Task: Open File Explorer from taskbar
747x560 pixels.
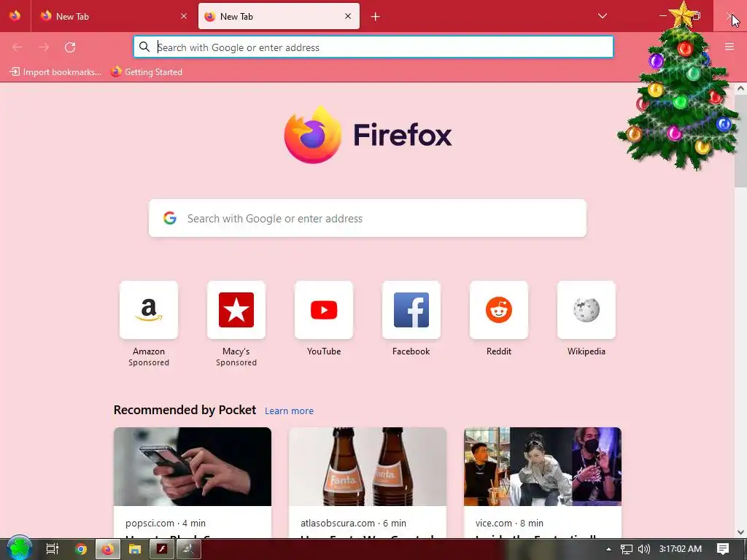Action: (x=135, y=549)
